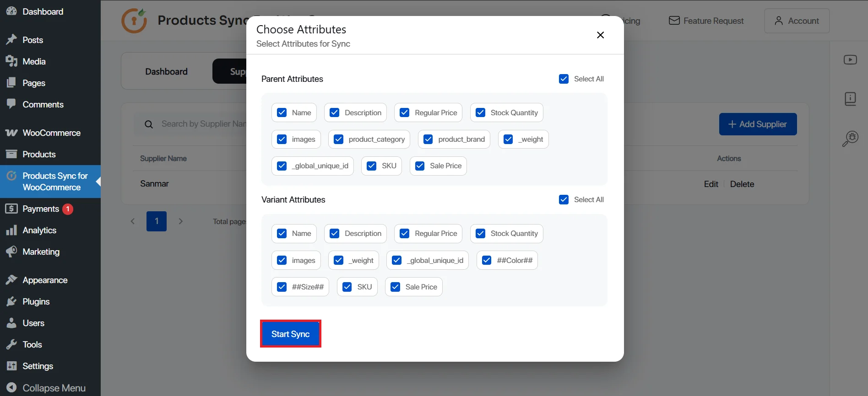Screen dimensions: 868x396
Task: Click the search magnifier in the Supplier search bar
Action: pos(149,124)
